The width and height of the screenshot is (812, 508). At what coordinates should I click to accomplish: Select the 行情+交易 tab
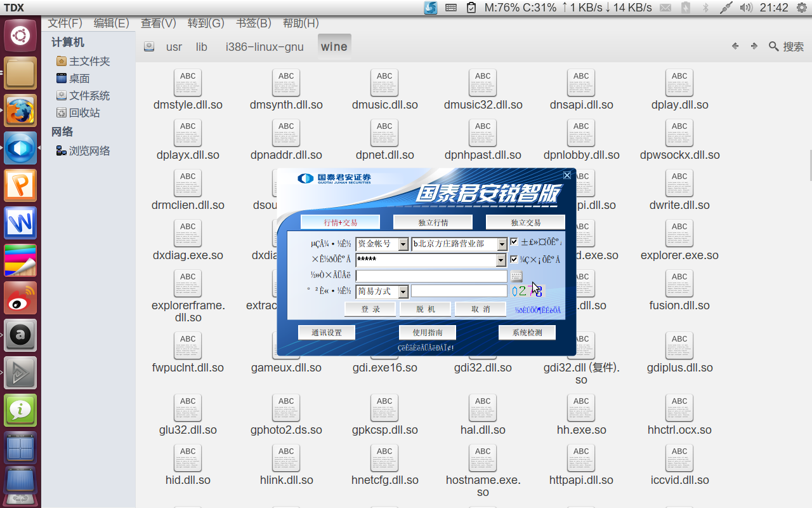click(x=340, y=222)
